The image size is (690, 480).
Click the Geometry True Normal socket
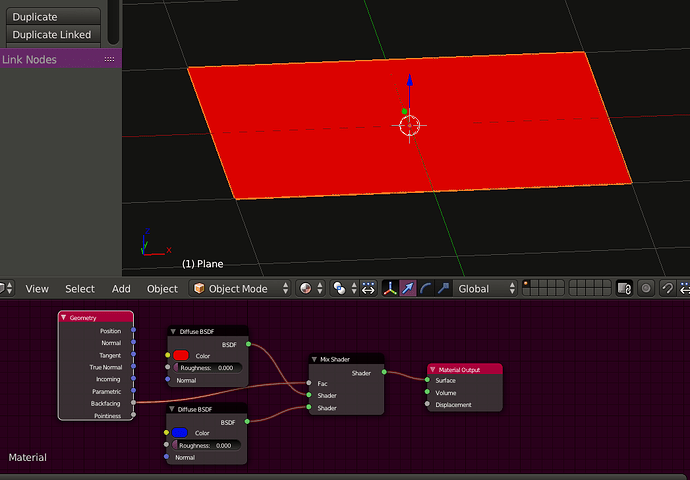(133, 366)
